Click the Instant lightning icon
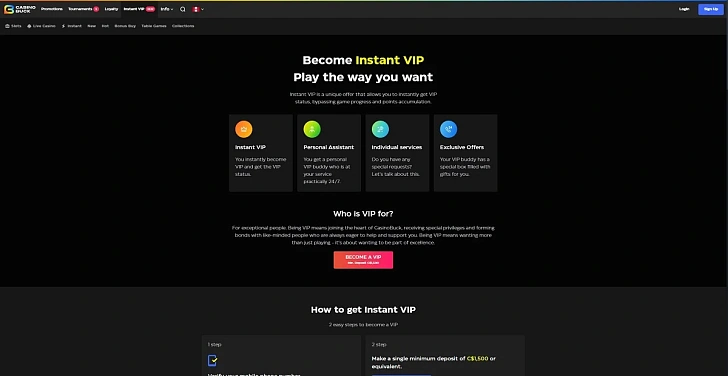Image resolution: width=728 pixels, height=376 pixels. pyautogui.click(x=63, y=26)
